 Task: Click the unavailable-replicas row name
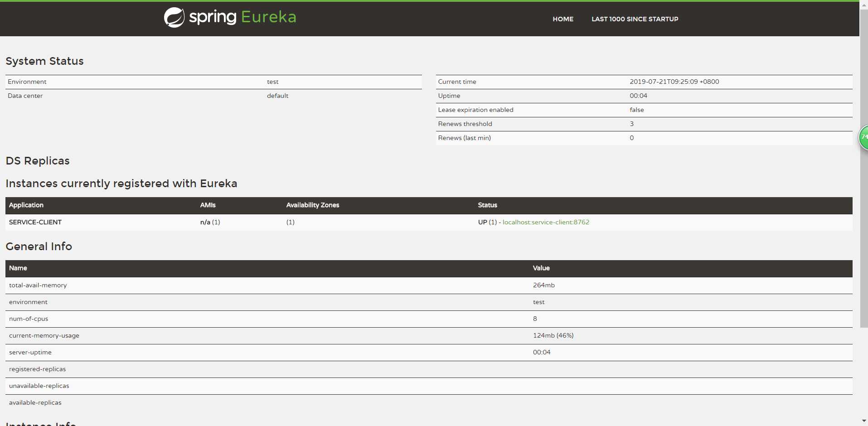[x=39, y=386]
